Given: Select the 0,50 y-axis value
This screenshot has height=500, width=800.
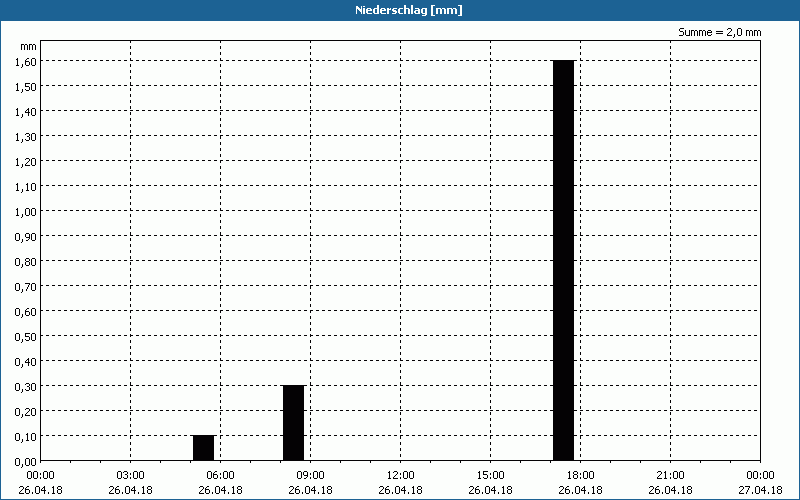Looking at the screenshot, I should [x=26, y=336].
